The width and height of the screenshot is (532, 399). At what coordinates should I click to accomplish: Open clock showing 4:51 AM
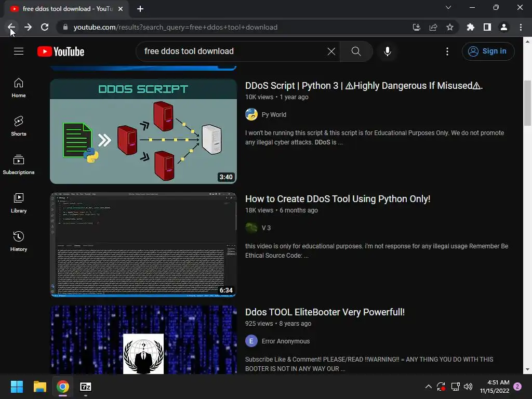pyautogui.click(x=495, y=387)
